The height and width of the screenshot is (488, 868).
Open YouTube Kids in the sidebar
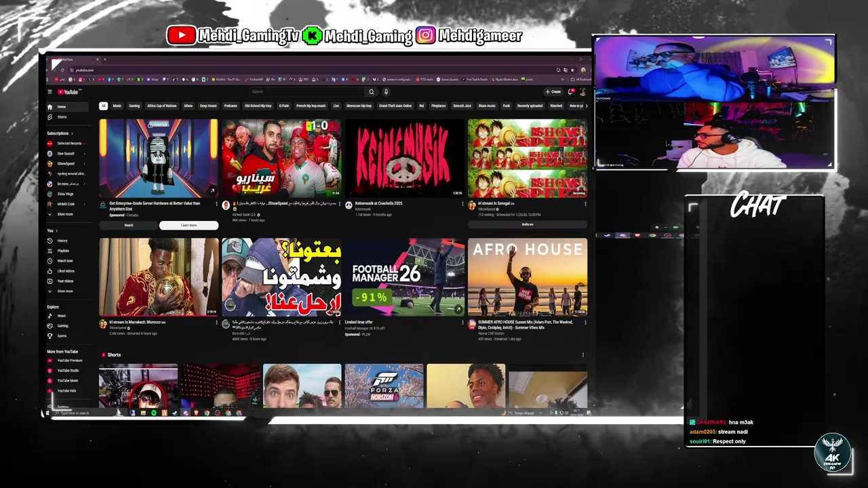pos(67,391)
